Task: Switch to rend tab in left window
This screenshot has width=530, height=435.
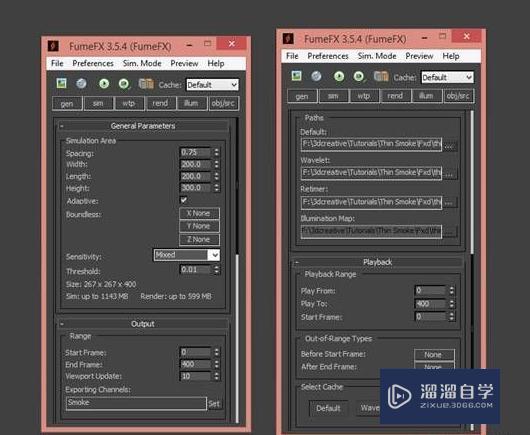Action: (160, 103)
